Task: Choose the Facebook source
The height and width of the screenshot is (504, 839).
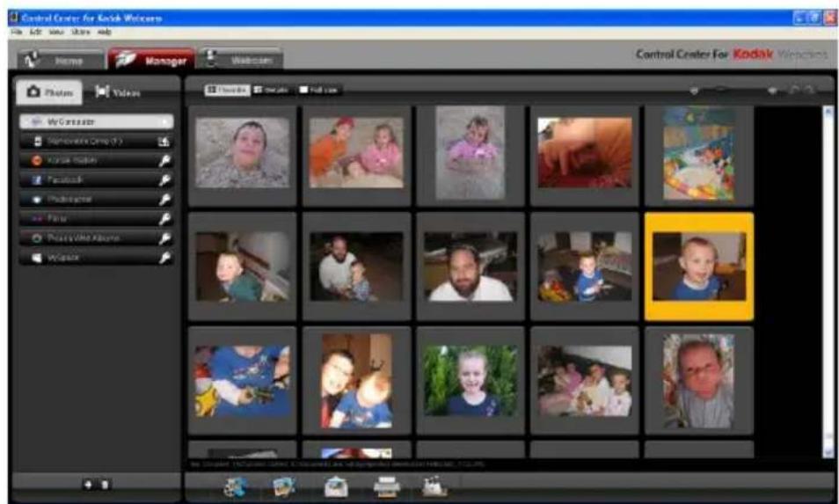Action: pos(97,180)
